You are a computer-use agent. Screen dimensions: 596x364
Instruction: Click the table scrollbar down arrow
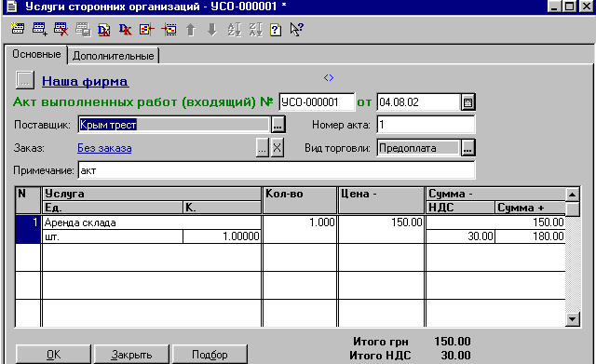click(573, 318)
